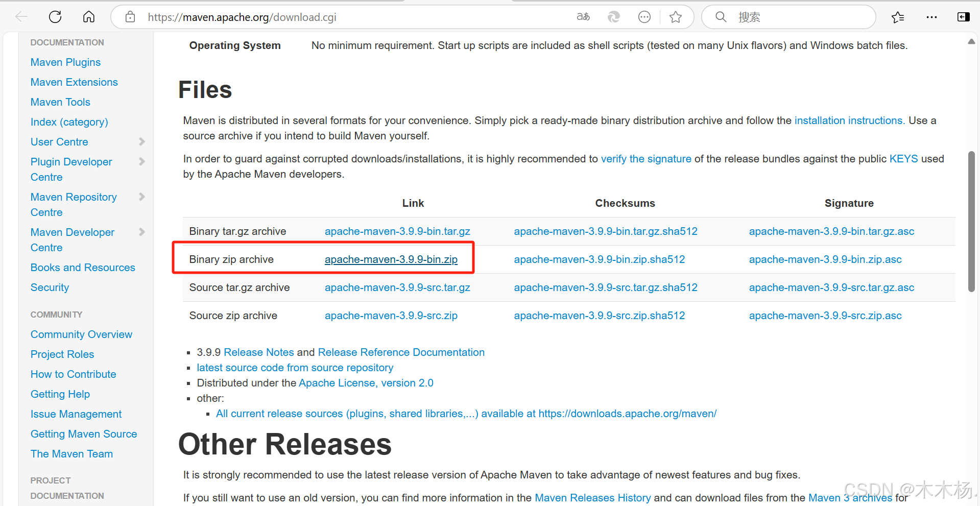This screenshot has width=980, height=506.
Task: Open apache-maven-3.9.9-src.tar.gz.sha512 checksum
Action: pyautogui.click(x=606, y=287)
